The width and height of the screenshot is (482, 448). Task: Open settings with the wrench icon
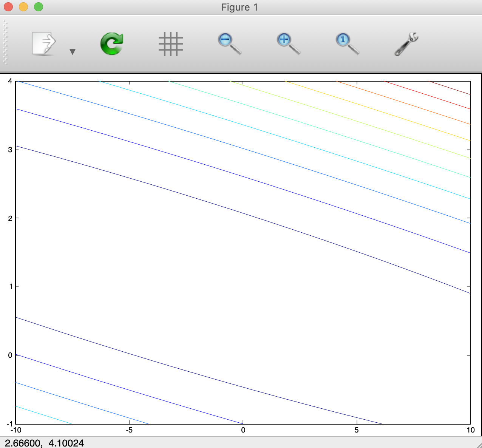coord(406,44)
